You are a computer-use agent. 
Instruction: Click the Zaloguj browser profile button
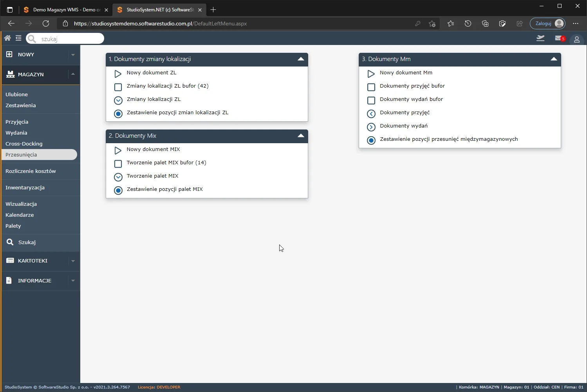tap(548, 23)
